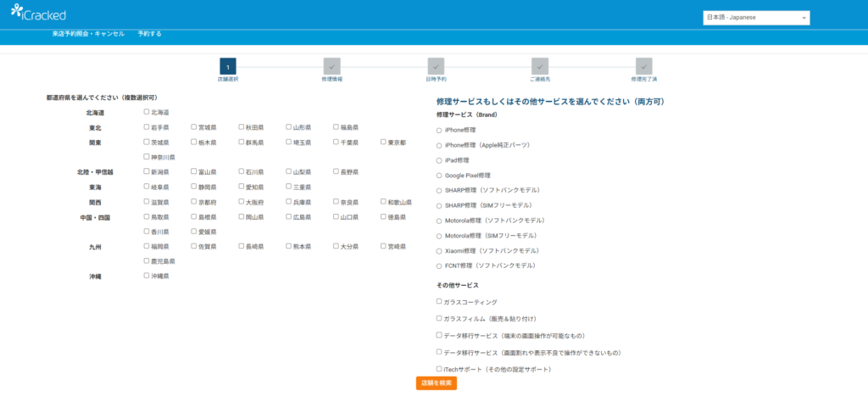Select the 静岡県 checkbox
The height and width of the screenshot is (397, 868).
point(194,187)
